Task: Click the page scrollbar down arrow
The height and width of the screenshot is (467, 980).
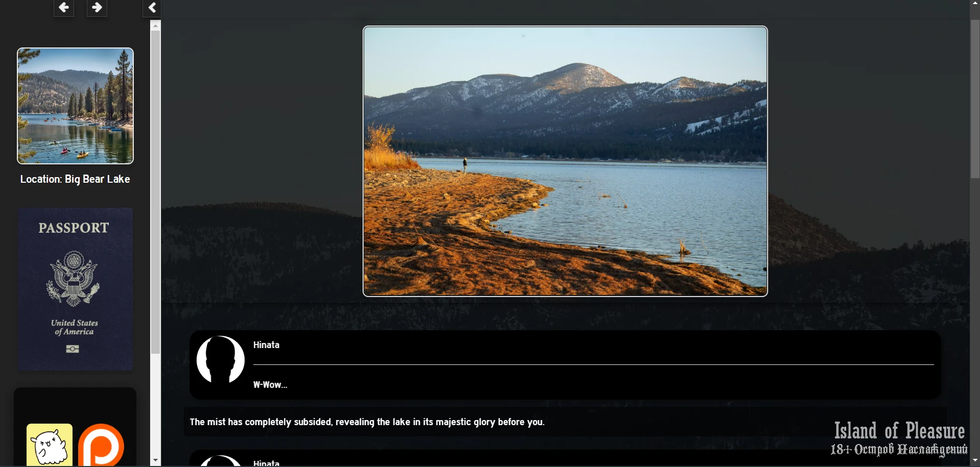Action: (x=975, y=460)
